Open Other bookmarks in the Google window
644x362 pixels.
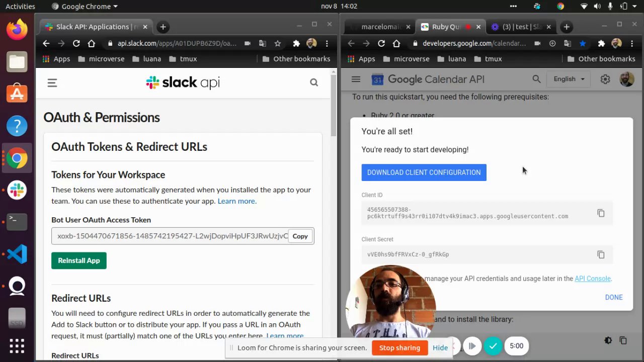(x=601, y=59)
